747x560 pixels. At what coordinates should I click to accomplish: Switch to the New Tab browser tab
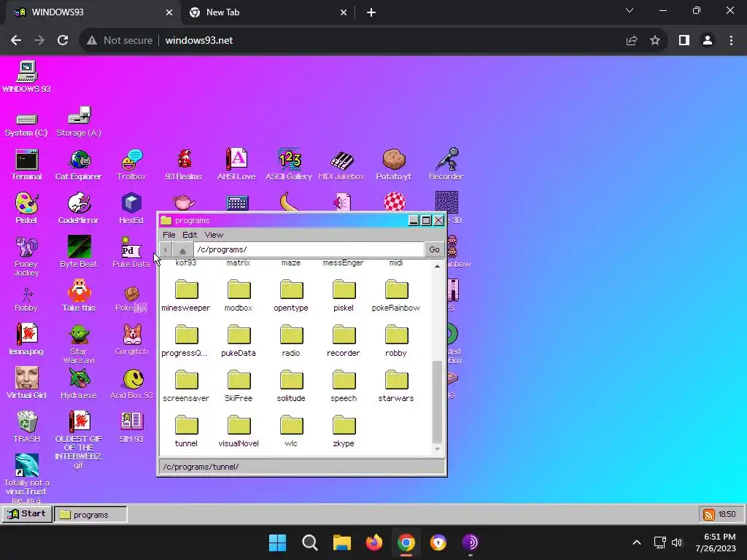(268, 12)
